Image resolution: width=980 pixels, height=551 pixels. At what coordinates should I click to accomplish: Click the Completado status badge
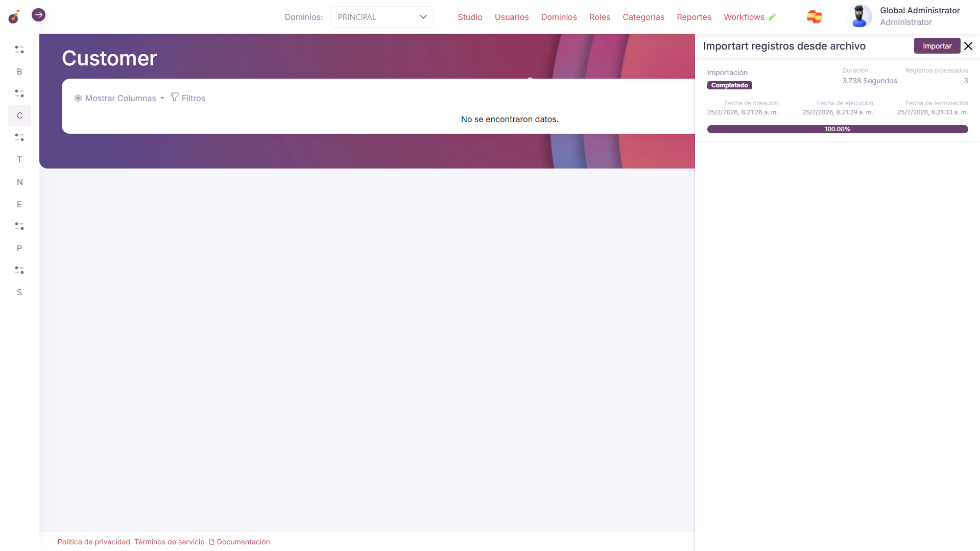(729, 85)
